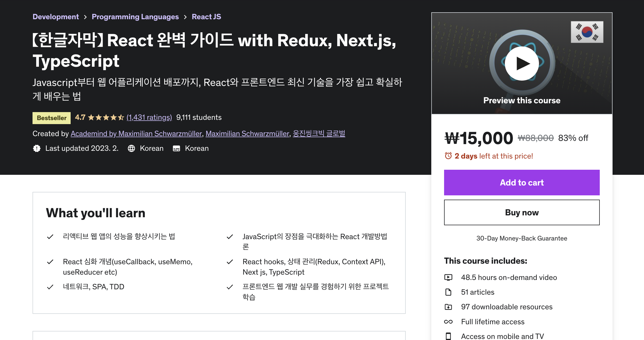This screenshot has height=340, width=644.
Task: Click the infinity lifetime access icon
Action: [x=448, y=322]
